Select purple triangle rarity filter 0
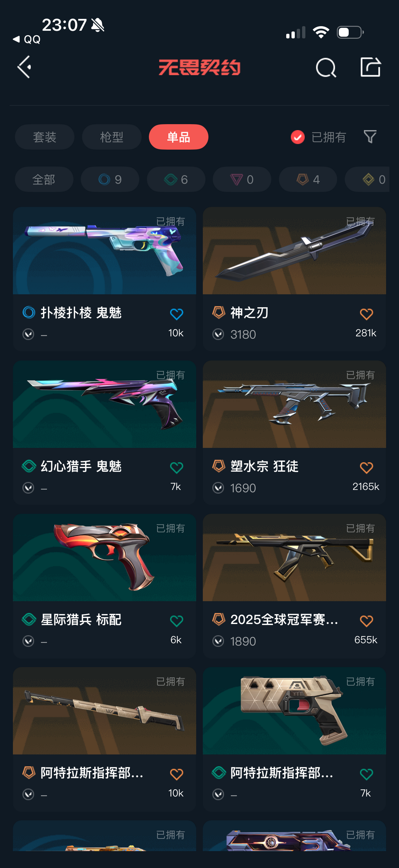The image size is (399, 868). coord(242,179)
